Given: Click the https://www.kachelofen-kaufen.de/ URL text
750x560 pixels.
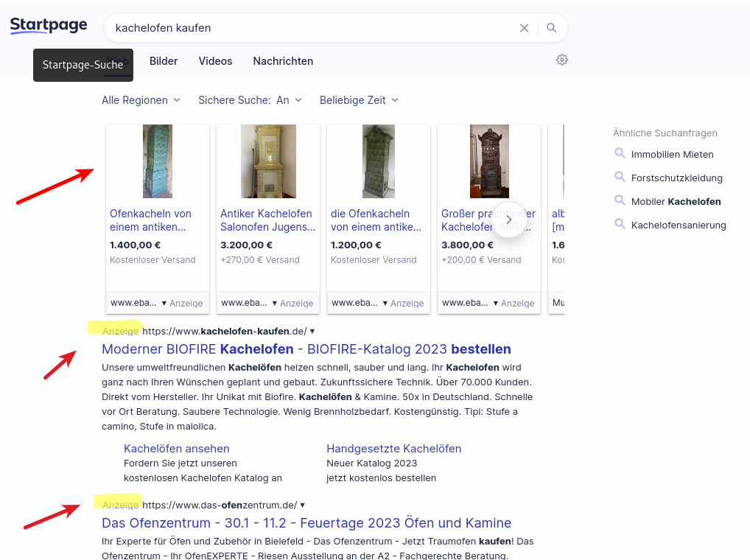Looking at the screenshot, I should [x=225, y=331].
